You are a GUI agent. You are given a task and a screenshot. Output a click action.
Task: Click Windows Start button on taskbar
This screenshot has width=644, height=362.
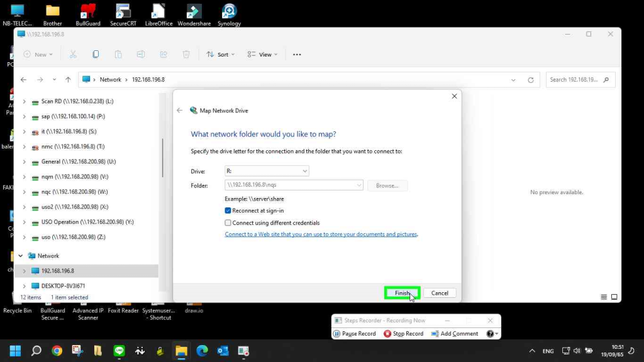tap(15, 351)
